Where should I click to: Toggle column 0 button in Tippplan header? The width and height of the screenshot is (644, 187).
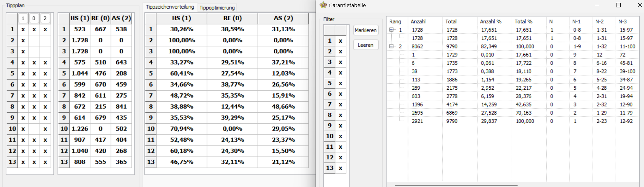34,18
